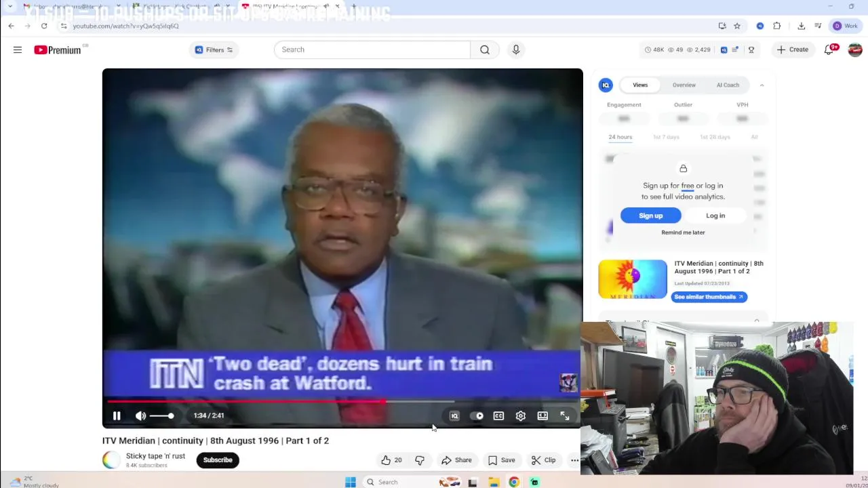Clip the video with scissors button

pyautogui.click(x=543, y=460)
